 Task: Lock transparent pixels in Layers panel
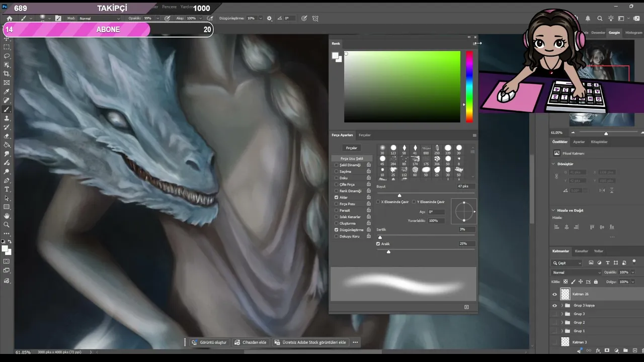(x=566, y=282)
